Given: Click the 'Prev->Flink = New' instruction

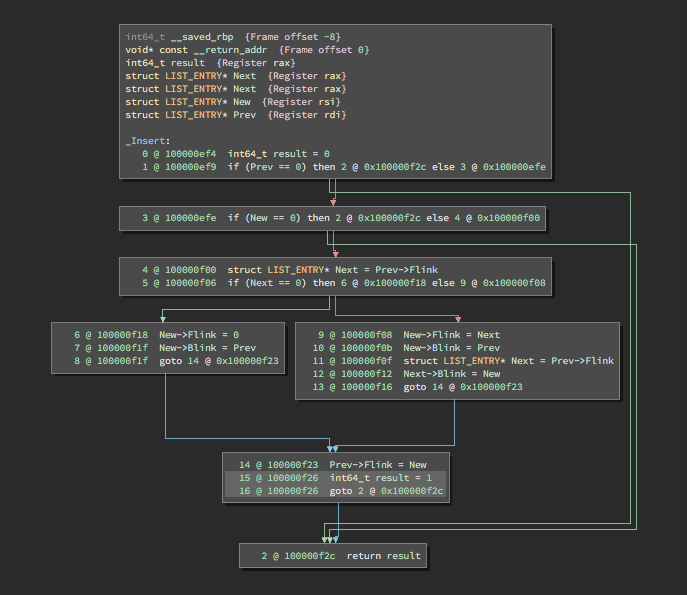Looking at the screenshot, I should (377, 465).
